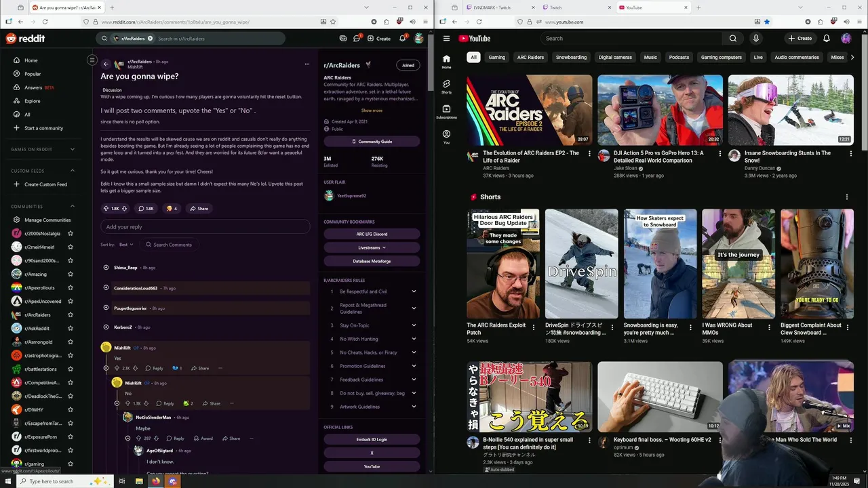The height and width of the screenshot is (488, 868).
Task: Collapse MishRift 'Yes' comment thread
Action: pyautogui.click(x=106, y=368)
